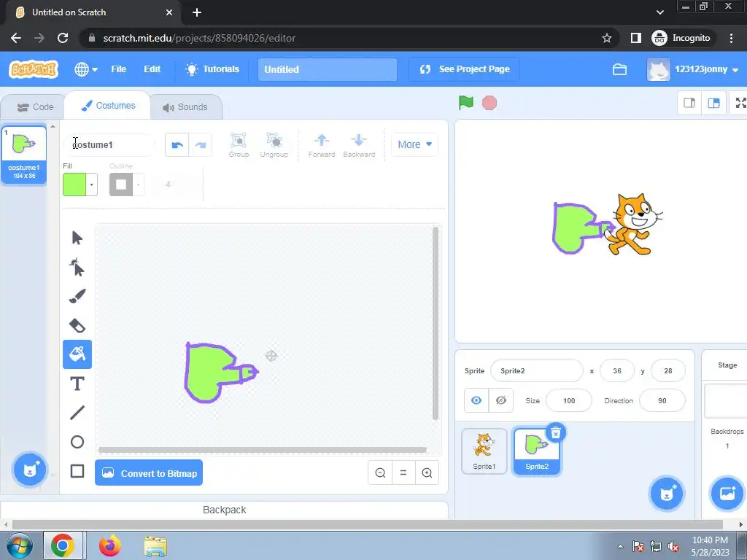Click the costume name field
The width and height of the screenshot is (747, 560).
point(109,145)
